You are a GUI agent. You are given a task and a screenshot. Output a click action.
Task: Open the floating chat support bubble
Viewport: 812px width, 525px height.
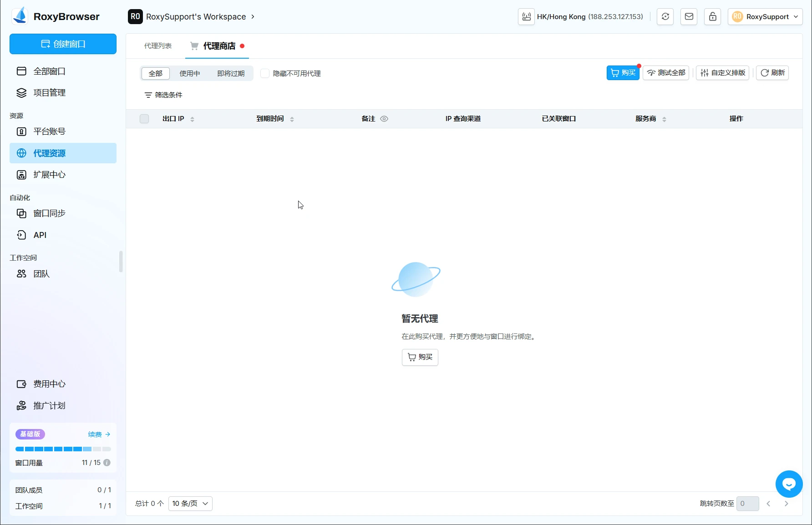pyautogui.click(x=789, y=484)
